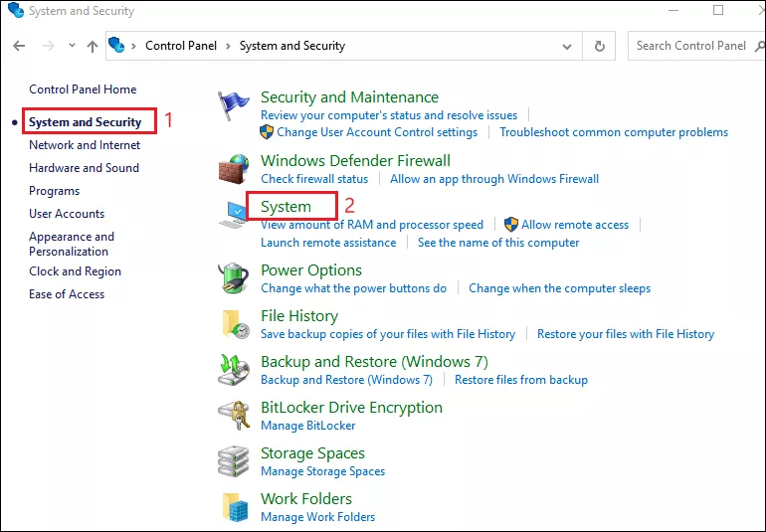This screenshot has height=532, width=766.
Task: Click Launch remote assistance
Action: (328, 243)
